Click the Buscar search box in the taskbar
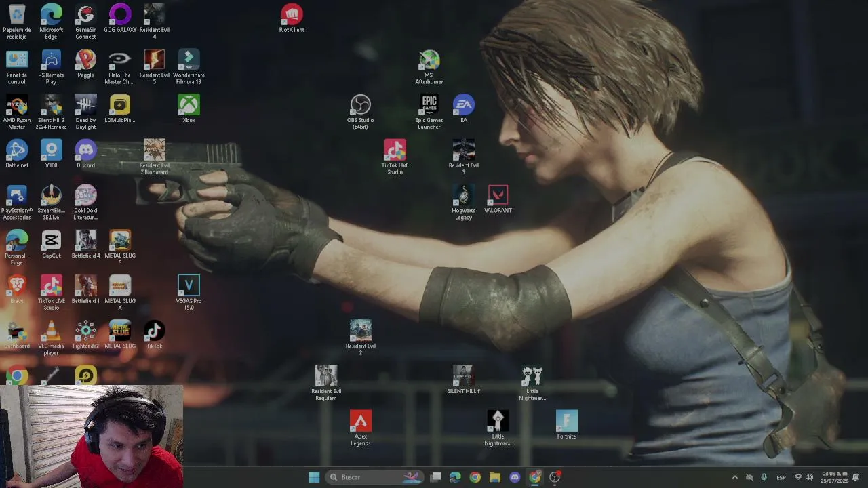The image size is (868, 488). pos(375,477)
